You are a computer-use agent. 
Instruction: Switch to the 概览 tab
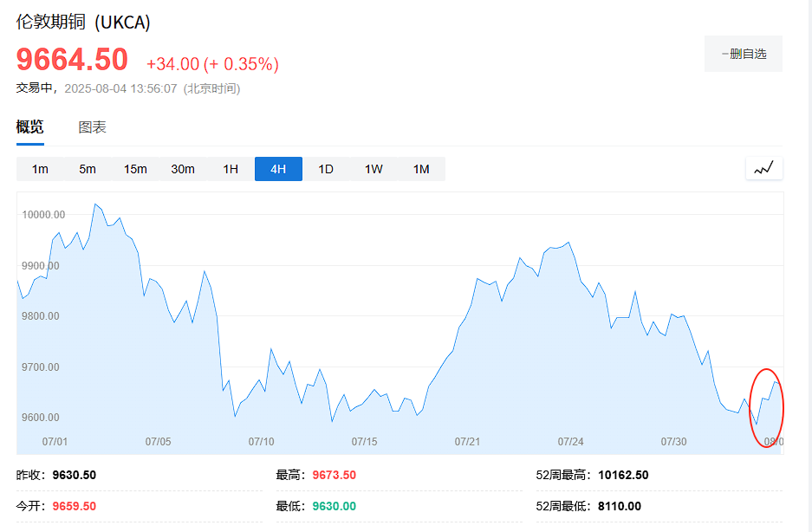coord(29,127)
